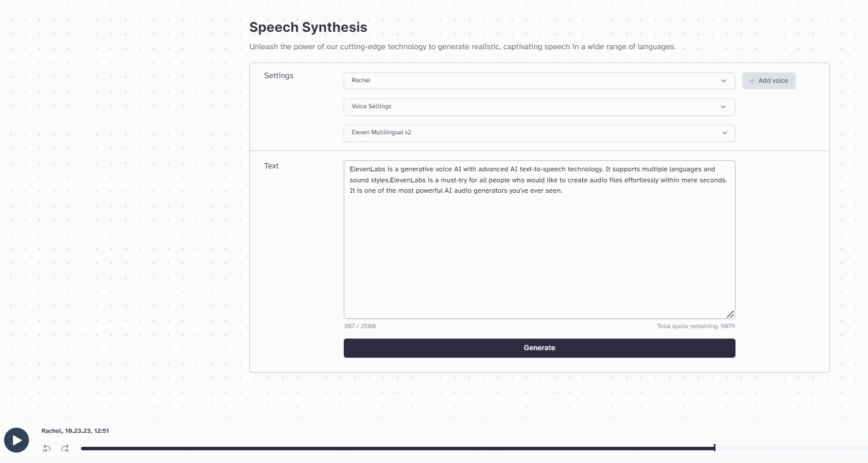Image resolution: width=868 pixels, height=463 pixels.
Task: Click the unplayed end of the progress bar
Action: (792, 449)
